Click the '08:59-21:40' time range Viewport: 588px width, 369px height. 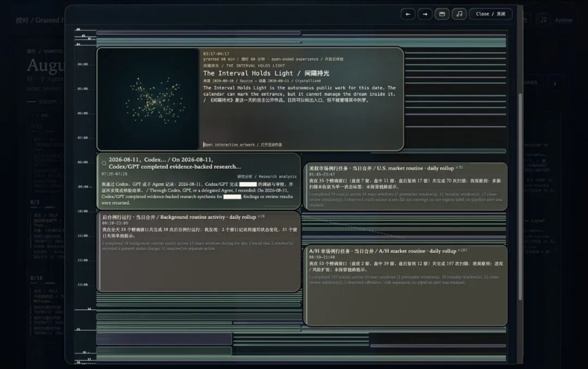coord(322,257)
